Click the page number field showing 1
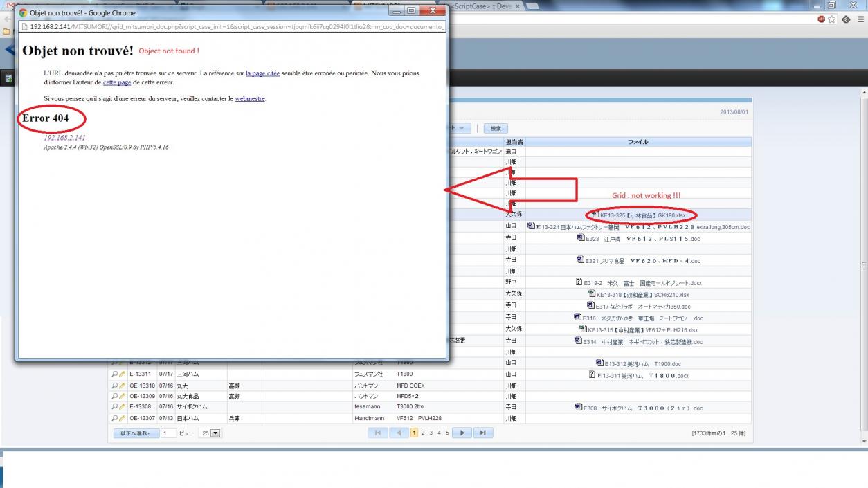The image size is (868, 488). pos(168,433)
